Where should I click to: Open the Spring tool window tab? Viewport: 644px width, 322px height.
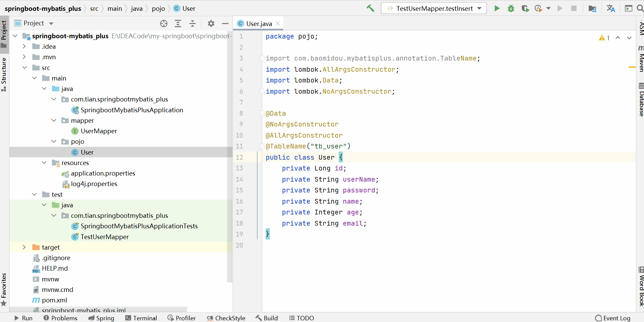(101, 318)
